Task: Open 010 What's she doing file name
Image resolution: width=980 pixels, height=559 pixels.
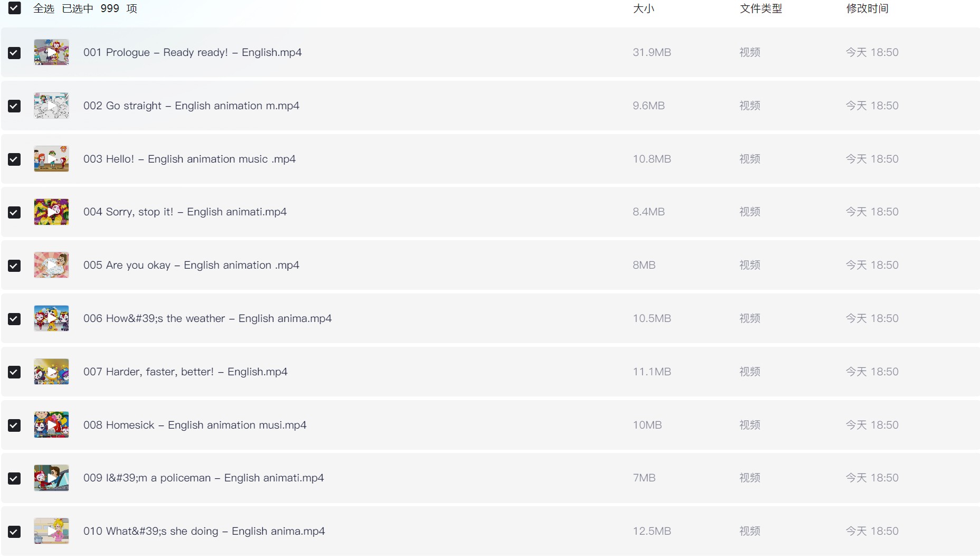Action: tap(204, 531)
